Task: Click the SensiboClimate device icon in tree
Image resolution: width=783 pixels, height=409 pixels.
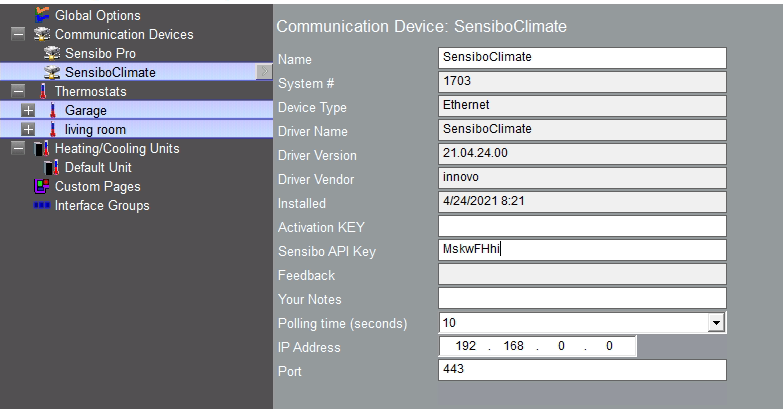Action: coord(52,72)
